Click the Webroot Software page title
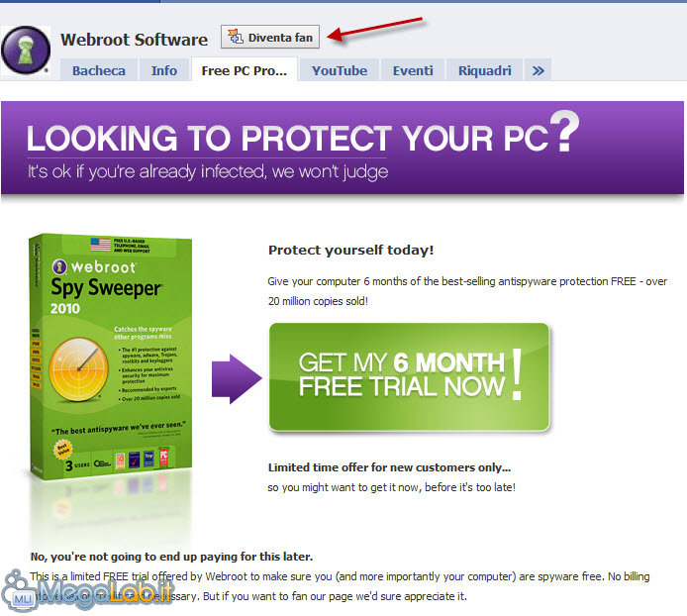 coord(134,40)
